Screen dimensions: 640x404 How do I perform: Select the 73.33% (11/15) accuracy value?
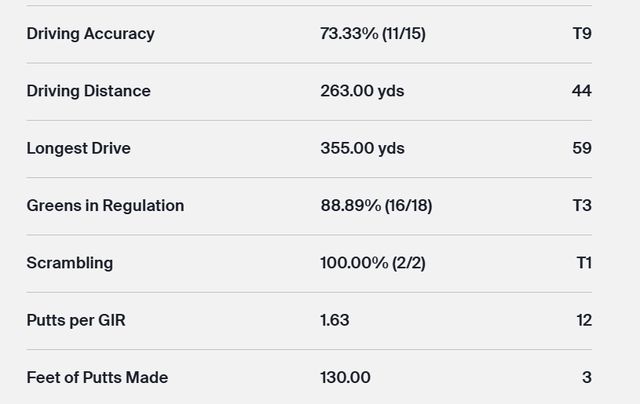pos(372,33)
